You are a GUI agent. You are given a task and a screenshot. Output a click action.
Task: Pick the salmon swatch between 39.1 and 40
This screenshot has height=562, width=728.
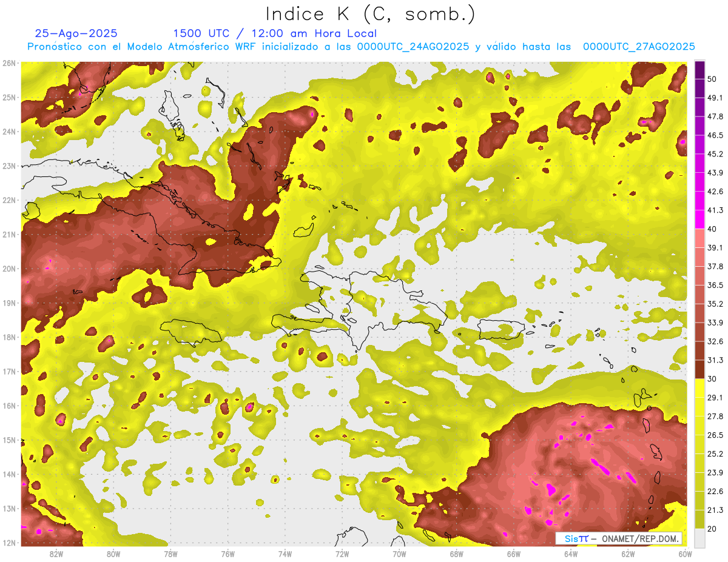coord(699,238)
